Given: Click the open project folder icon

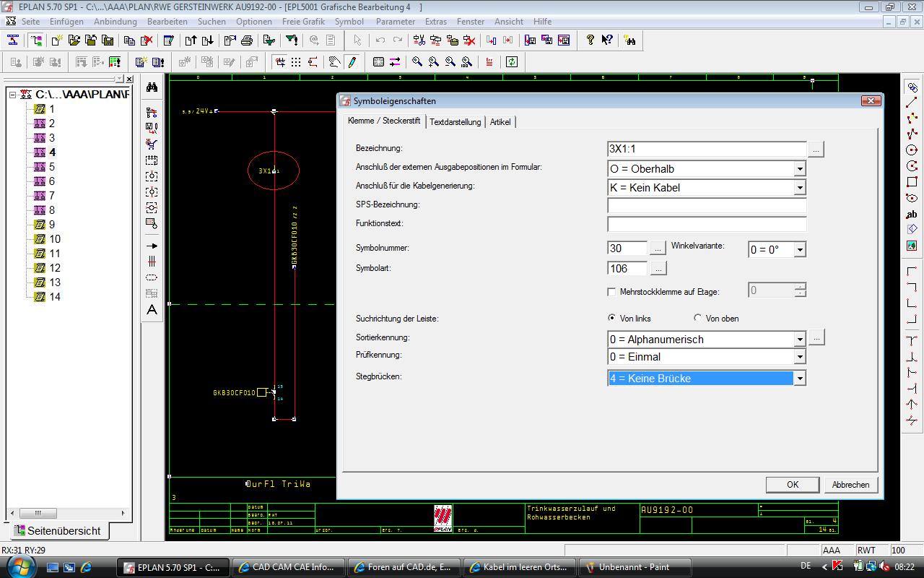Looking at the screenshot, I should (74, 40).
